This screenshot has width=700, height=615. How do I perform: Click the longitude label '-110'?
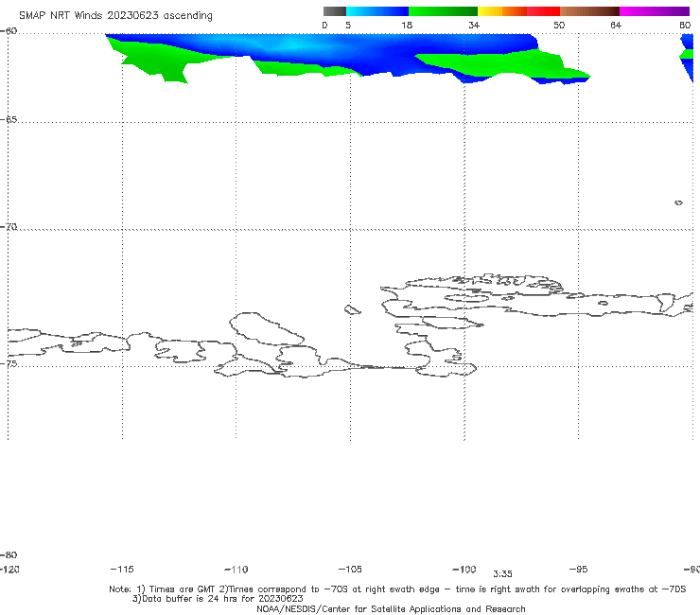point(236,570)
